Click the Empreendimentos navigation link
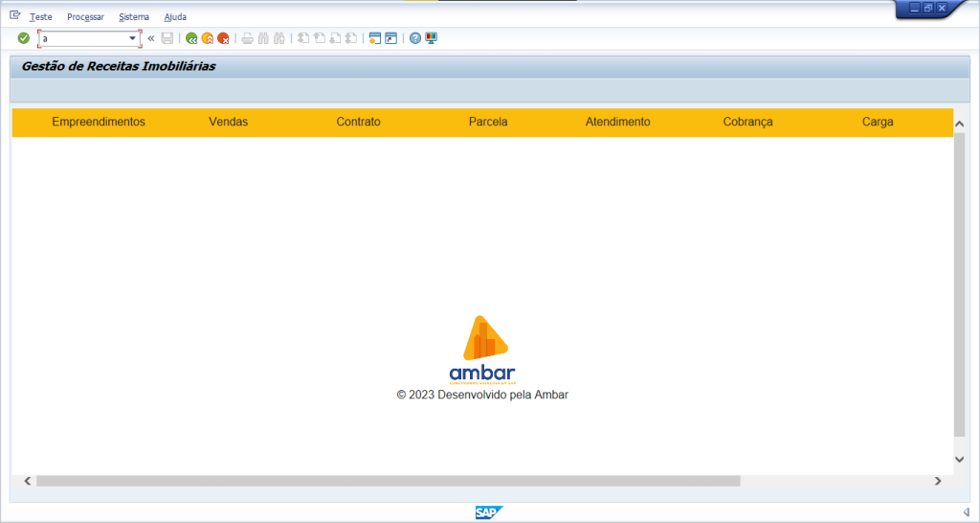 (x=99, y=122)
